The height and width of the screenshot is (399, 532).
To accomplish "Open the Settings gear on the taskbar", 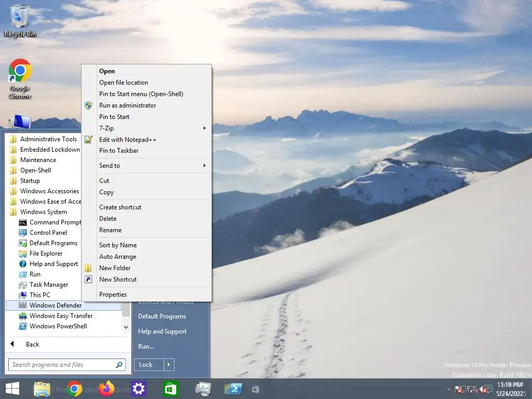I will point(139,389).
